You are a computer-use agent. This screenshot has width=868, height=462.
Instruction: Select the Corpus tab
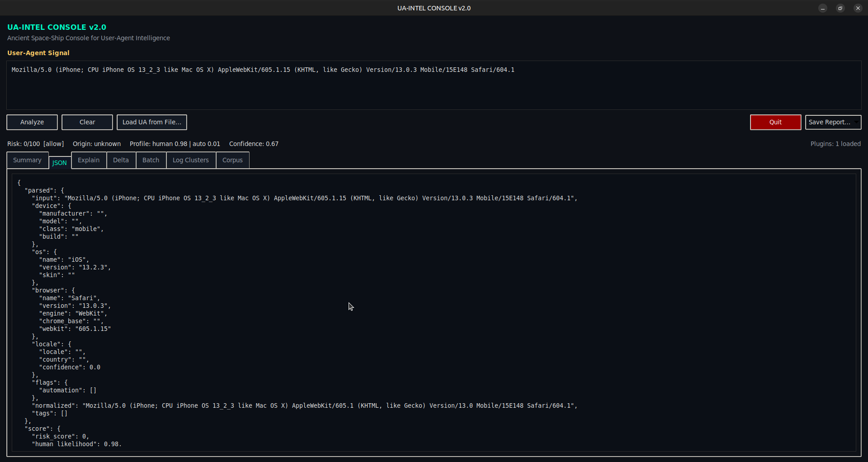click(232, 160)
